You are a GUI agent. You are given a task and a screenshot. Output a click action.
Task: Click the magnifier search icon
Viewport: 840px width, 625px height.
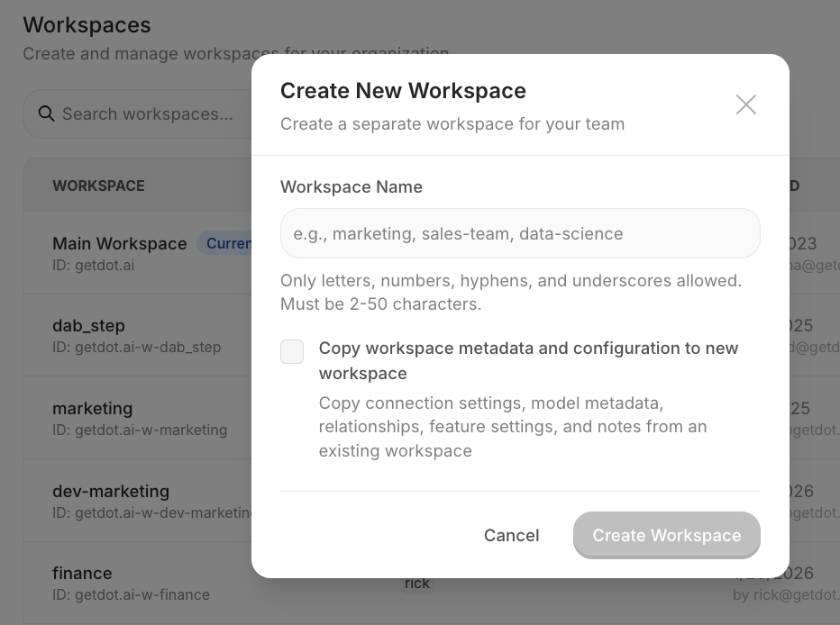click(x=46, y=113)
